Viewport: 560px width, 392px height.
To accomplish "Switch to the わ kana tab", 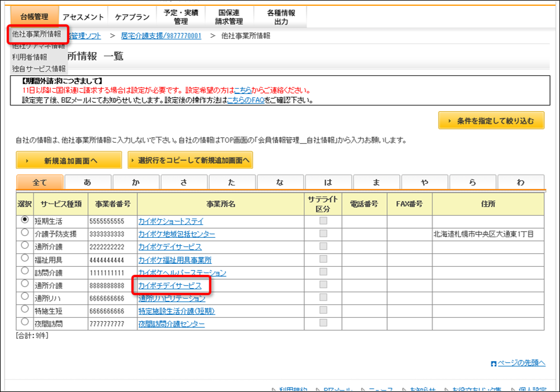I will (x=521, y=182).
